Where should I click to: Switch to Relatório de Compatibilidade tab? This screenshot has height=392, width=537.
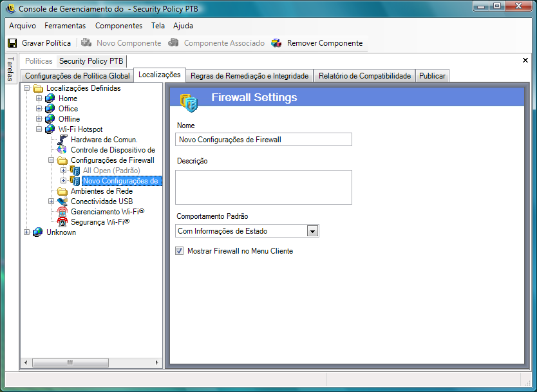coord(364,76)
